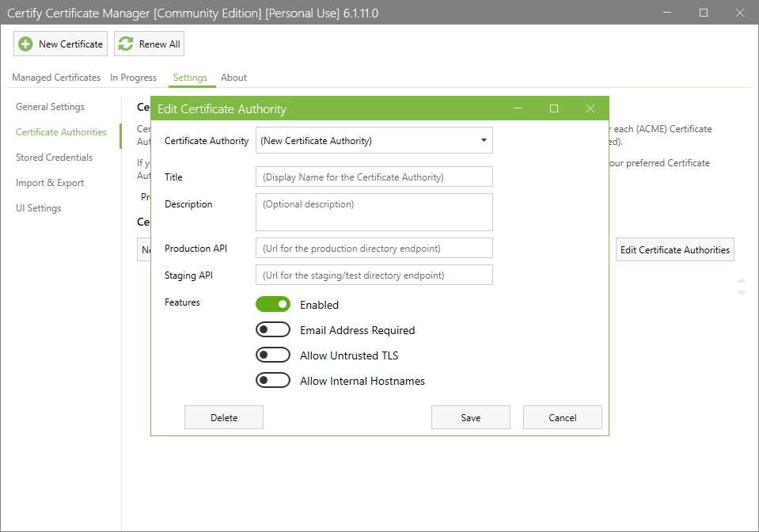Cancel editing the certificate authority
759x532 pixels.
click(563, 417)
